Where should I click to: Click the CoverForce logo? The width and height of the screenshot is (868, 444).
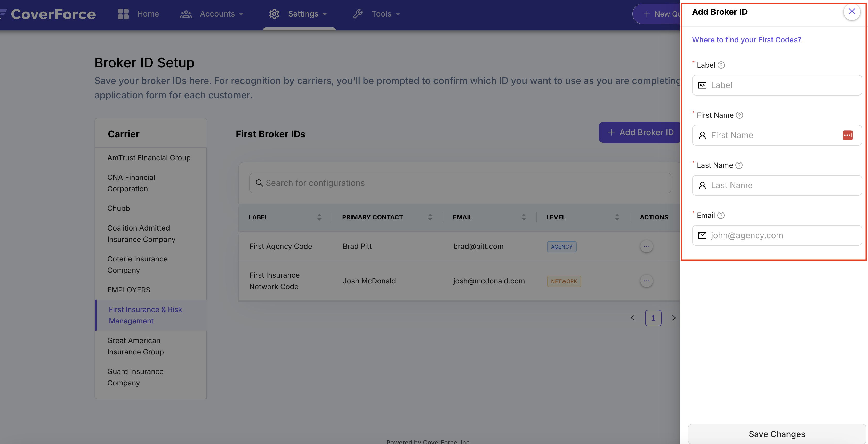(x=48, y=14)
